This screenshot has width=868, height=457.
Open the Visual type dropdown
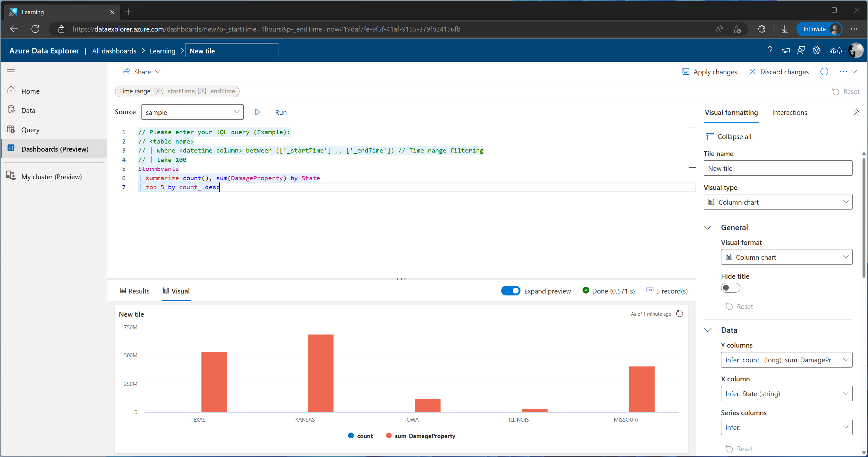pos(777,202)
